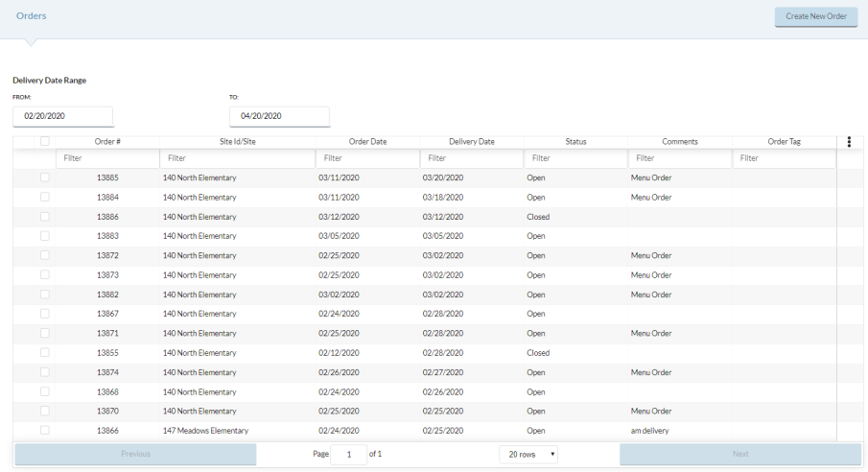Focus the Status filter box

pyautogui.click(x=575, y=158)
